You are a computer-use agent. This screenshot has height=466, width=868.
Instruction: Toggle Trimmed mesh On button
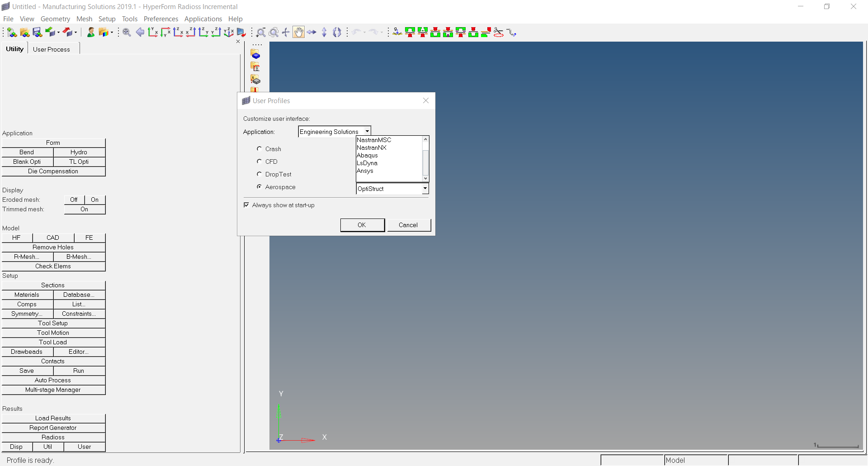[x=85, y=209]
